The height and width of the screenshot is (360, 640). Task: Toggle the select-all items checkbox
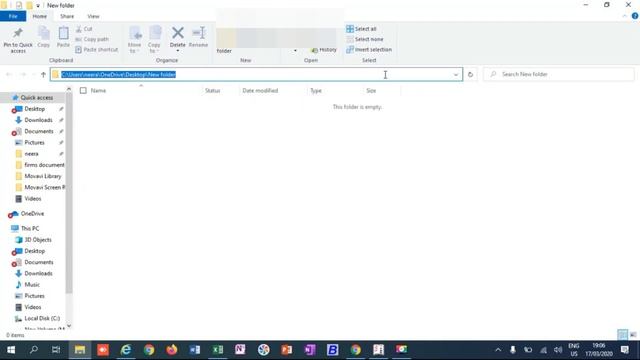pyautogui.click(x=83, y=91)
